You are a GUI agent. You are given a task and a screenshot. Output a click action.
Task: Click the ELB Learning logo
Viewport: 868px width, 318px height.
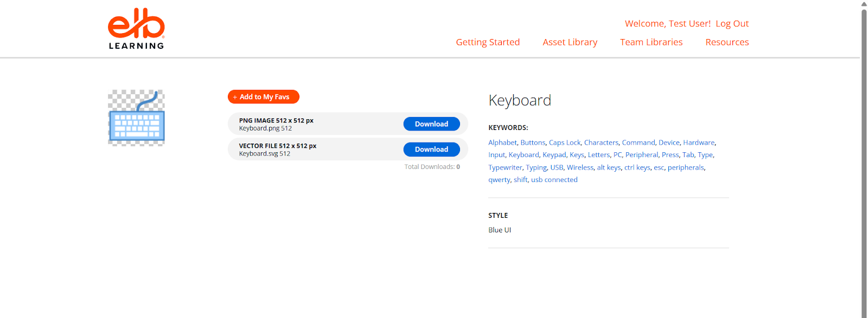(x=136, y=29)
